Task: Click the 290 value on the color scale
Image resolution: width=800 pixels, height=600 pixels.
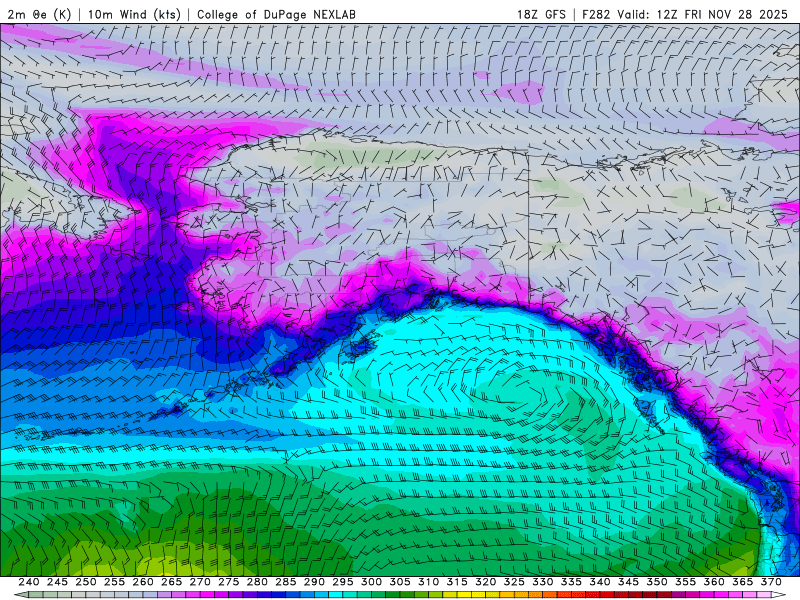Action: [314, 582]
